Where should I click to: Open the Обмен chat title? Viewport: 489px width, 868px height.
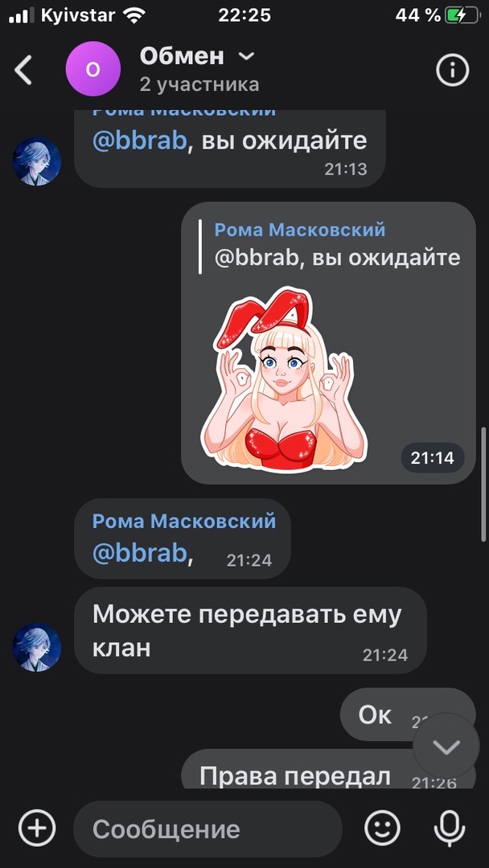[x=182, y=56]
